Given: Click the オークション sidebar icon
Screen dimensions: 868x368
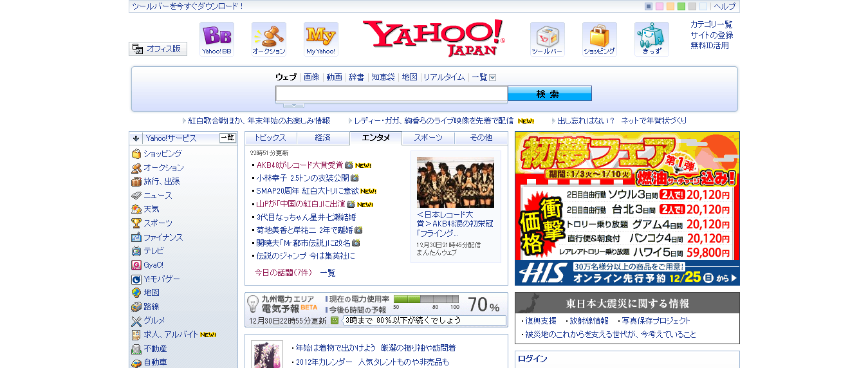Looking at the screenshot, I should [x=136, y=168].
